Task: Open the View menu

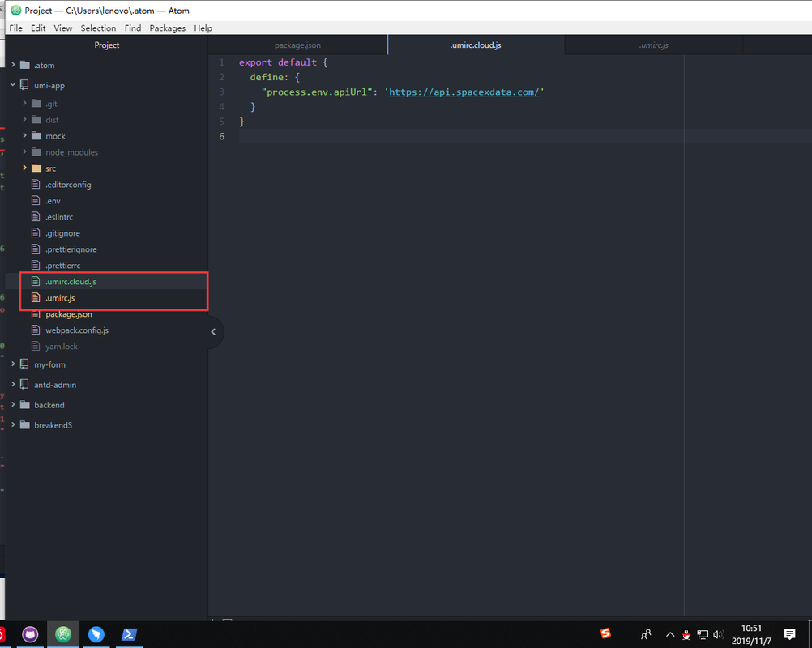Action: click(x=62, y=28)
